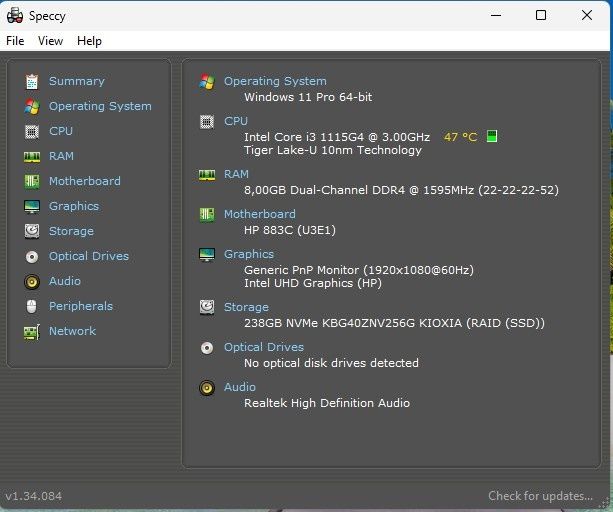
Task: Select Motherboard in the sidebar
Action: (84, 181)
